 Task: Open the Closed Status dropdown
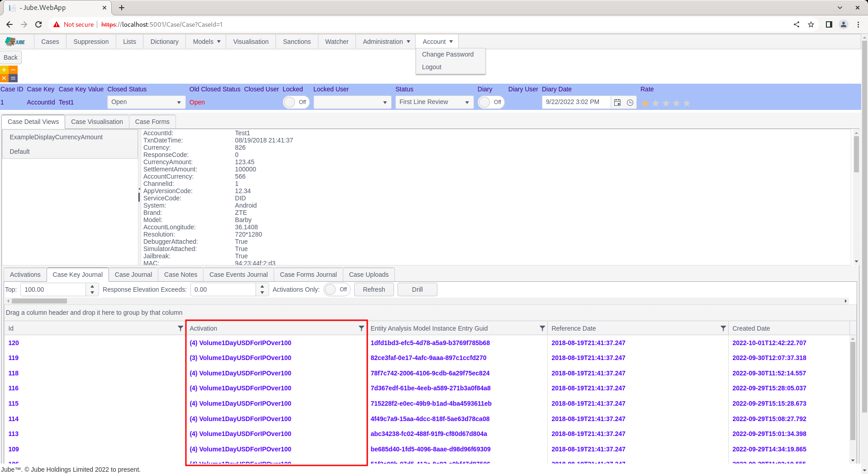pyautogui.click(x=146, y=102)
